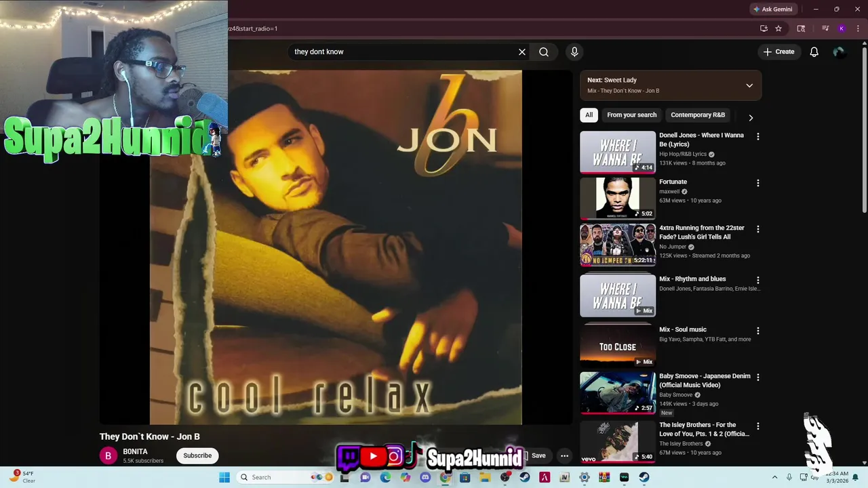This screenshot has height=488, width=868.
Task: Open Chrome three-dot menu
Action: pyautogui.click(x=859, y=28)
